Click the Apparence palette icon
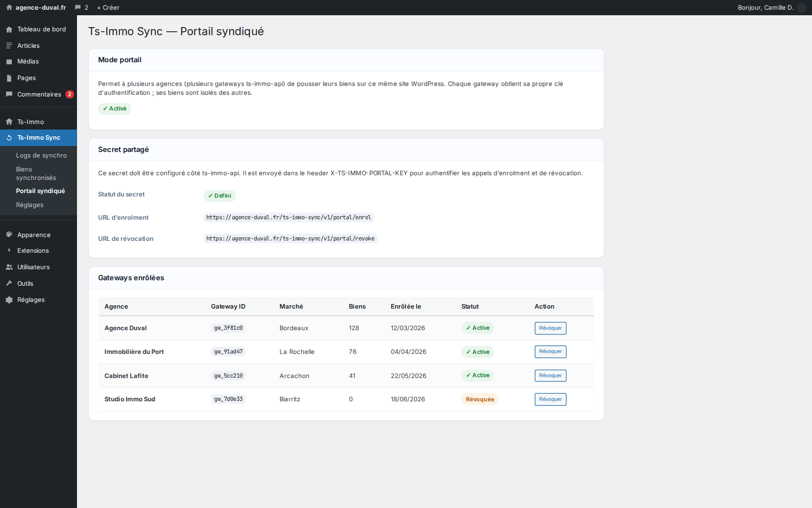The image size is (812, 508). pos(9,235)
